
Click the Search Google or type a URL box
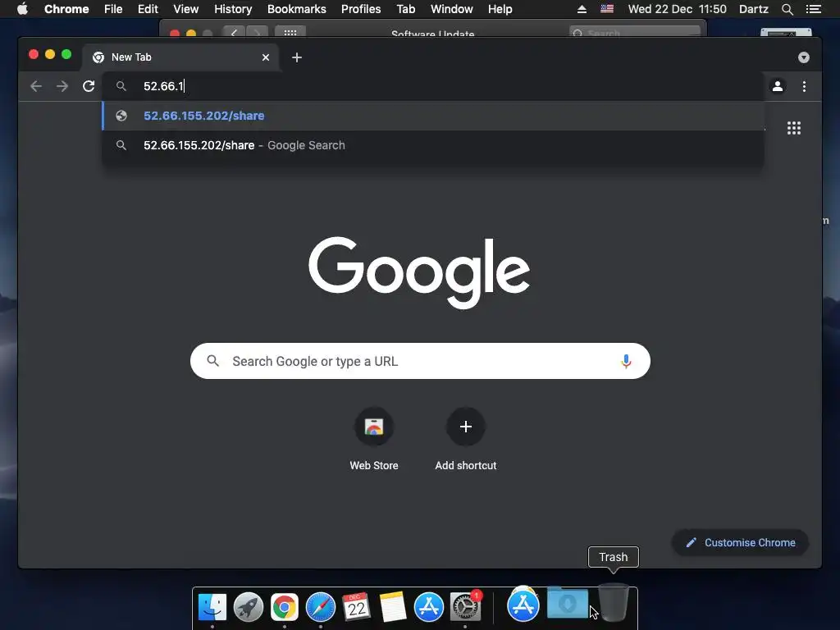tap(420, 361)
